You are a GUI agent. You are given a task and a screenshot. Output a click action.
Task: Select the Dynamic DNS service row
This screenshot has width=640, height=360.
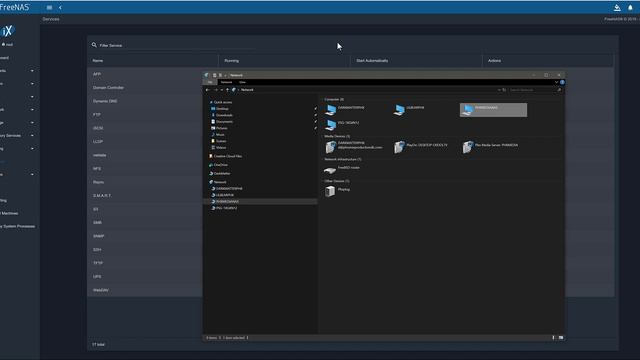pos(145,101)
